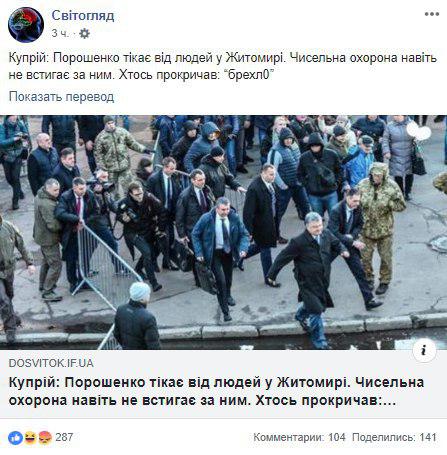Show Поделились: 141 shares list
Viewport: 447px width, 455px height.
[x=394, y=437]
